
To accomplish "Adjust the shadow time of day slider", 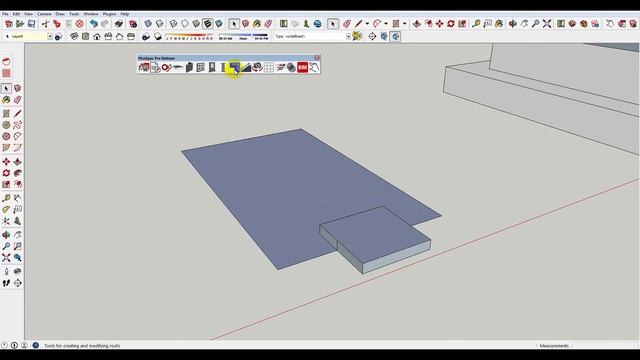I will (x=243, y=36).
